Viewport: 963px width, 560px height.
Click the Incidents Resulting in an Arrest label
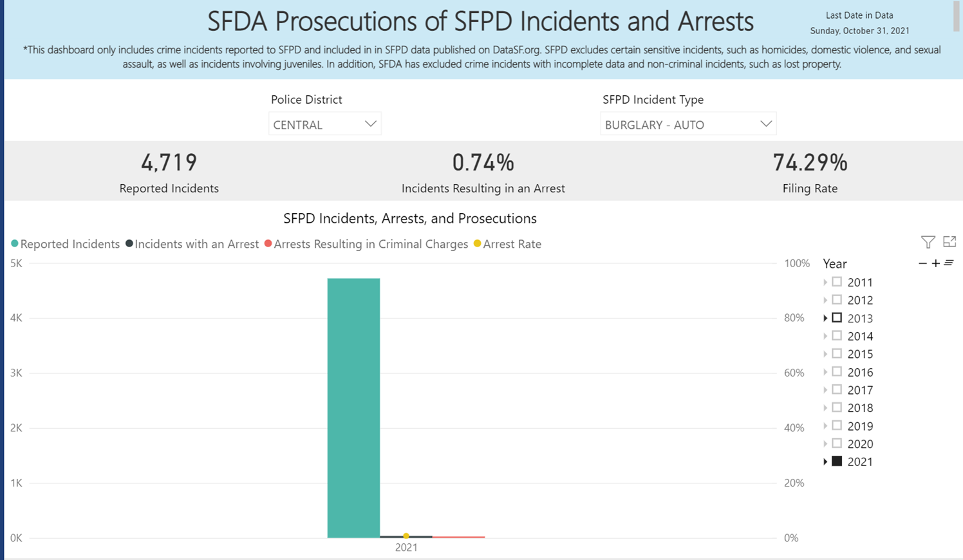click(x=483, y=189)
